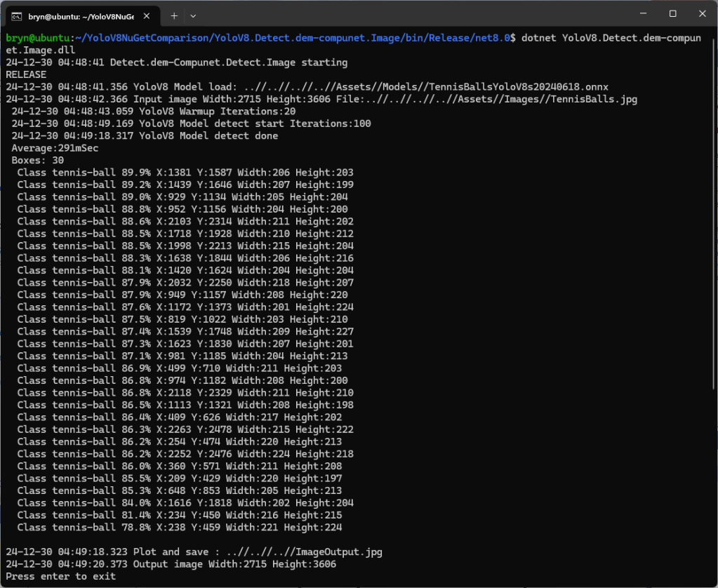Click the Warmup Iterations:20 line
Image resolution: width=718 pixels, height=588 pixels.
pos(153,112)
